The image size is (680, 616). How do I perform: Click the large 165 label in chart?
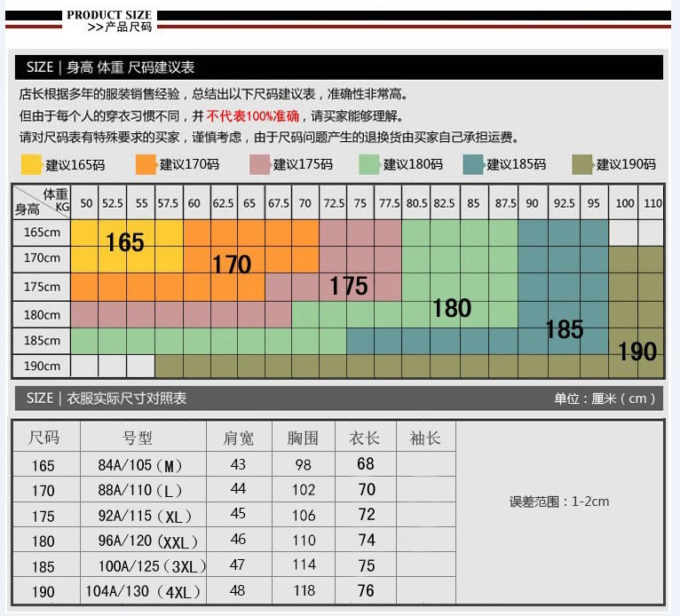125,242
